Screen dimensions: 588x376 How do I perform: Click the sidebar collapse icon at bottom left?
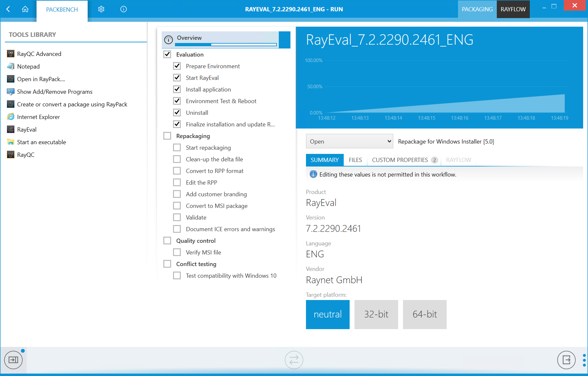[x=13, y=360]
